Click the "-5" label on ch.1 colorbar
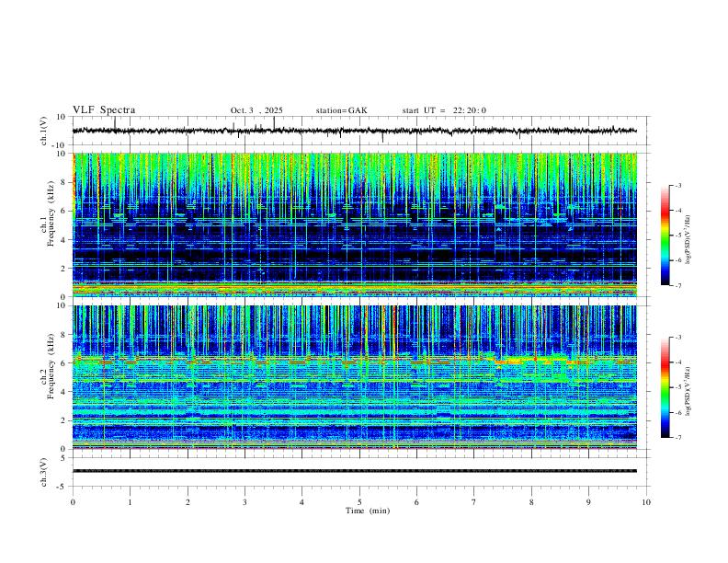Image resolution: width=728 pixels, height=563 pixels. 677,236
